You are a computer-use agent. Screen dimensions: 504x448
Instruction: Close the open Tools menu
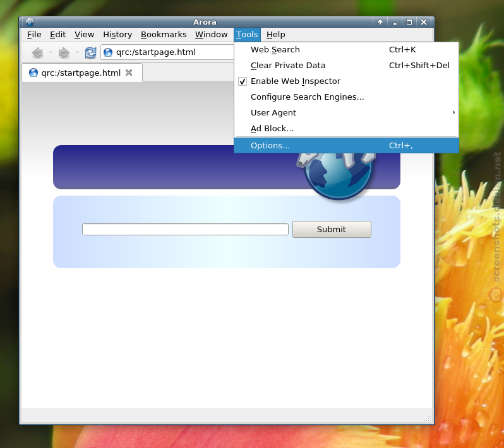(247, 34)
